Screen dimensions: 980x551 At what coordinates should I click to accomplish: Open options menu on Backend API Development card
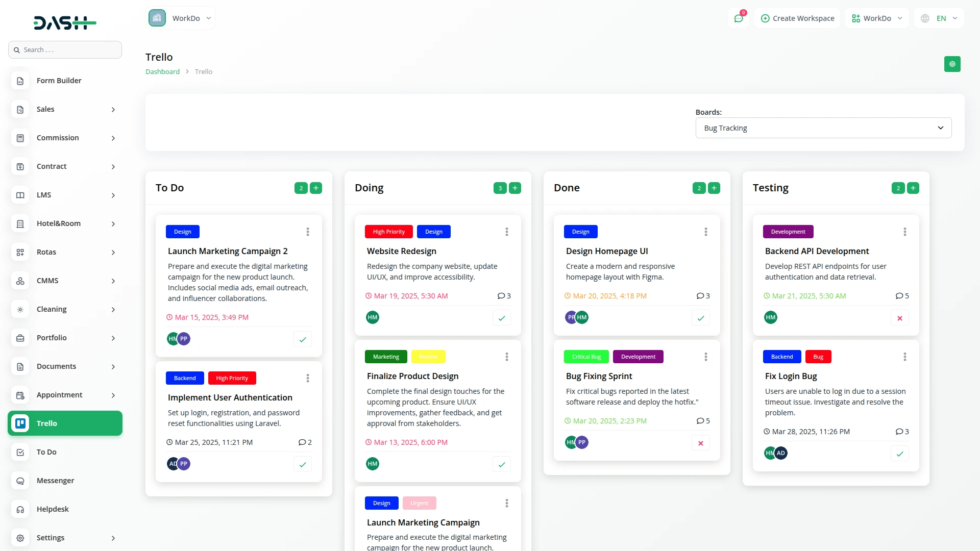tap(904, 232)
